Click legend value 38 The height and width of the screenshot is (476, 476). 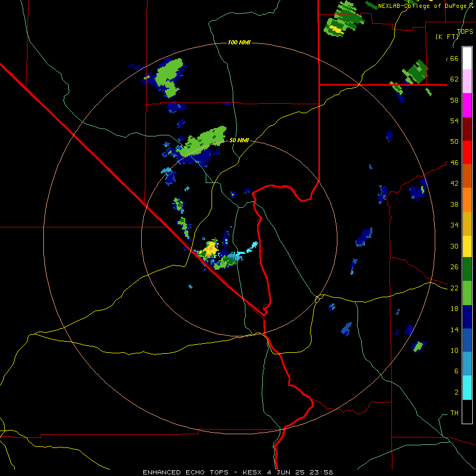tap(454, 205)
